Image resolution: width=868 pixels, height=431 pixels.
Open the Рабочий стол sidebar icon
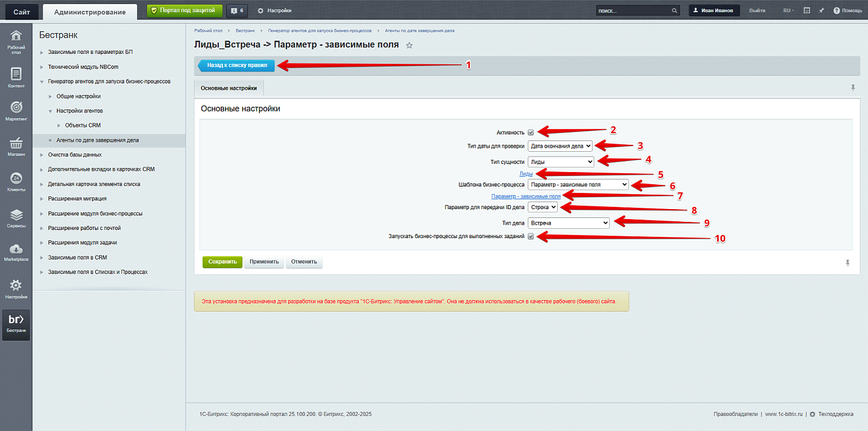pos(16,38)
